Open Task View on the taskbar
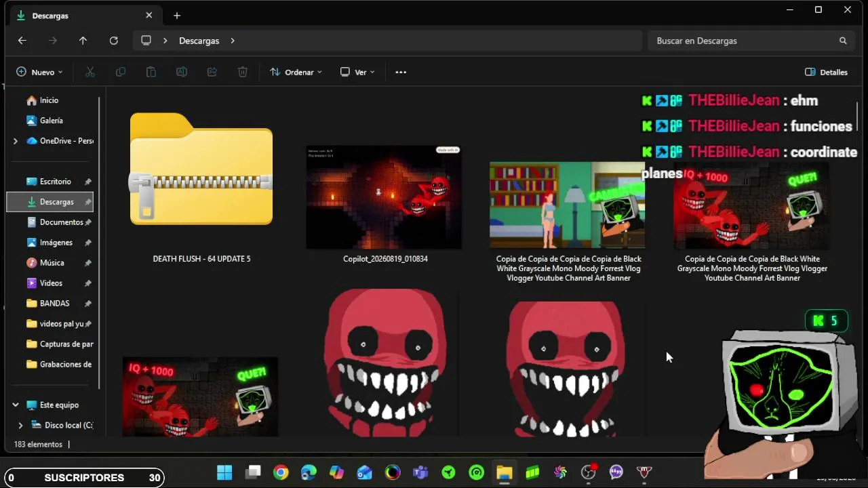 pyautogui.click(x=253, y=472)
